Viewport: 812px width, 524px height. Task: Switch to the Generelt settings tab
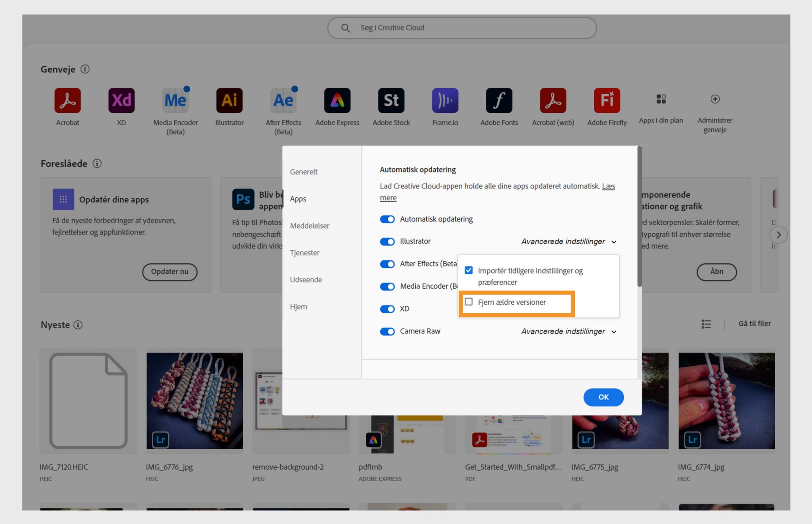click(x=304, y=172)
